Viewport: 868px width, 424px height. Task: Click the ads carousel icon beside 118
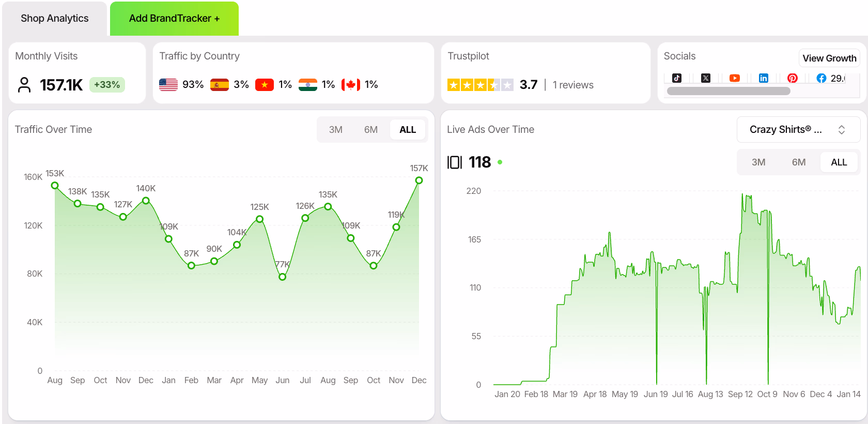[455, 162]
